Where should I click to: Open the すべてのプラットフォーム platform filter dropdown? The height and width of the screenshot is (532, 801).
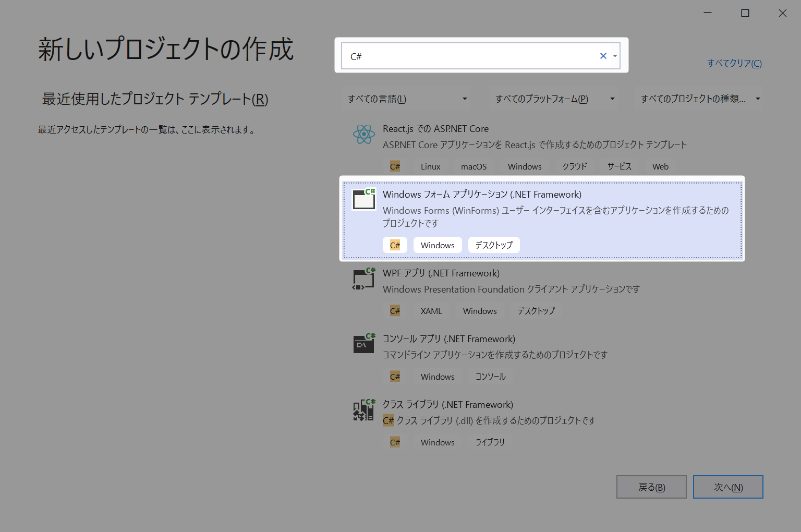[554, 99]
